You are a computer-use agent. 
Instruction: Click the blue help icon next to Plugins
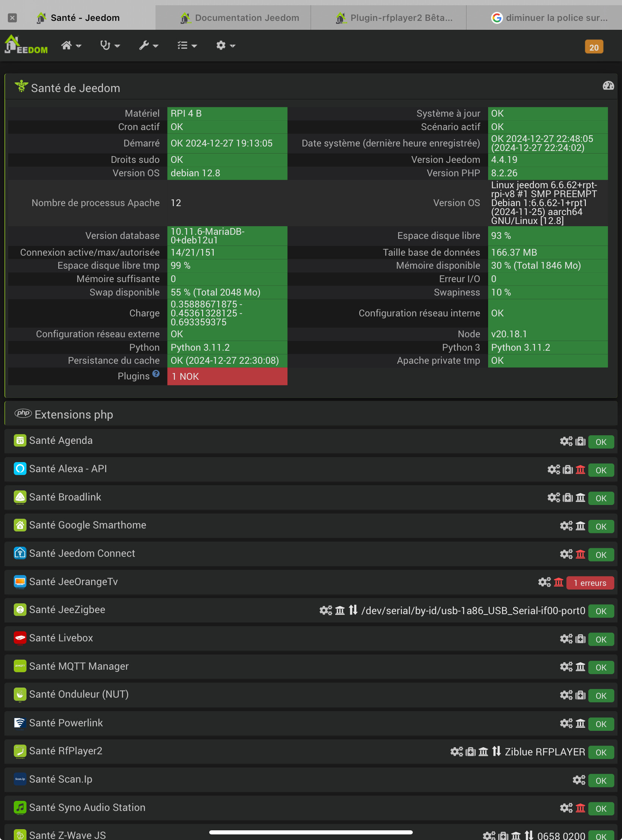tap(156, 373)
